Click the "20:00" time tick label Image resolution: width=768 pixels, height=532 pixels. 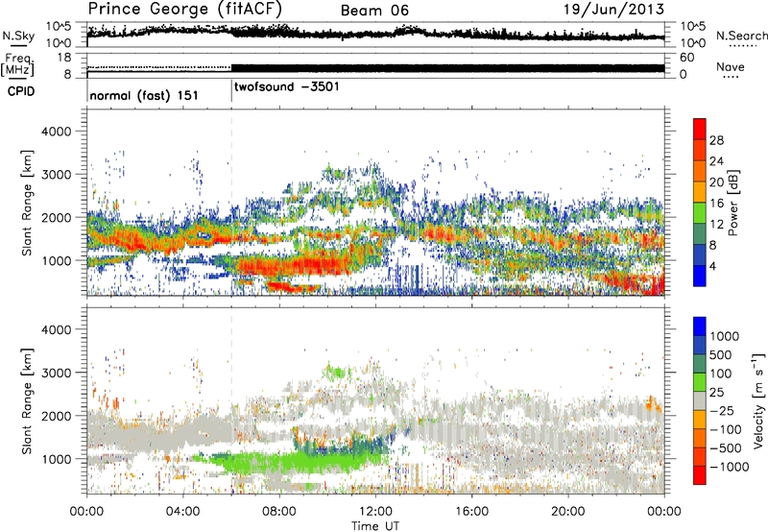pos(567,511)
